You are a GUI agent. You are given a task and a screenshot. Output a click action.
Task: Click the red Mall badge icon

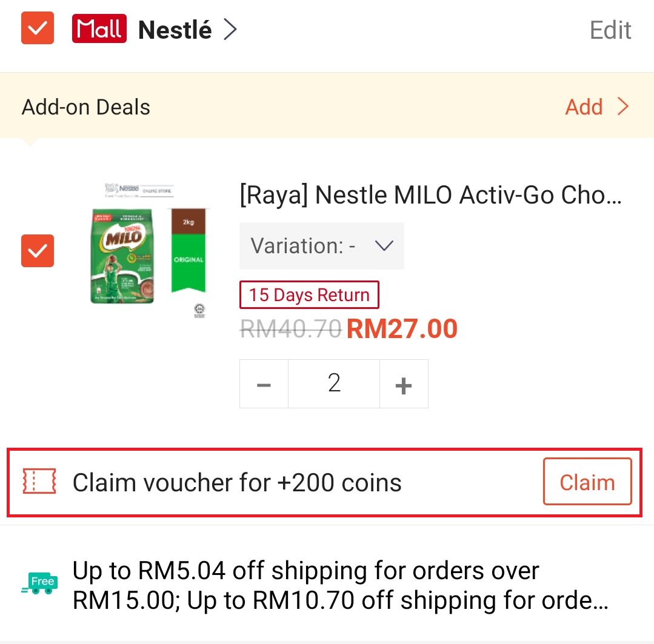[x=99, y=28]
